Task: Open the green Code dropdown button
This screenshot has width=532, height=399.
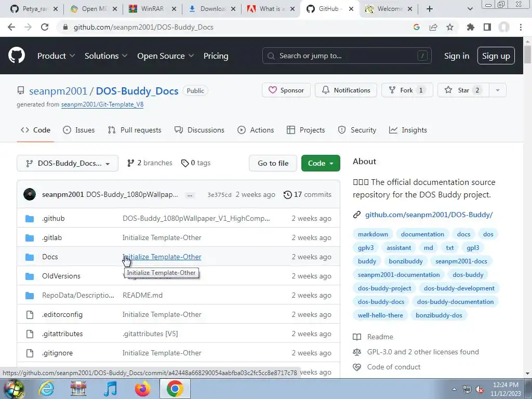Action: coord(321,163)
